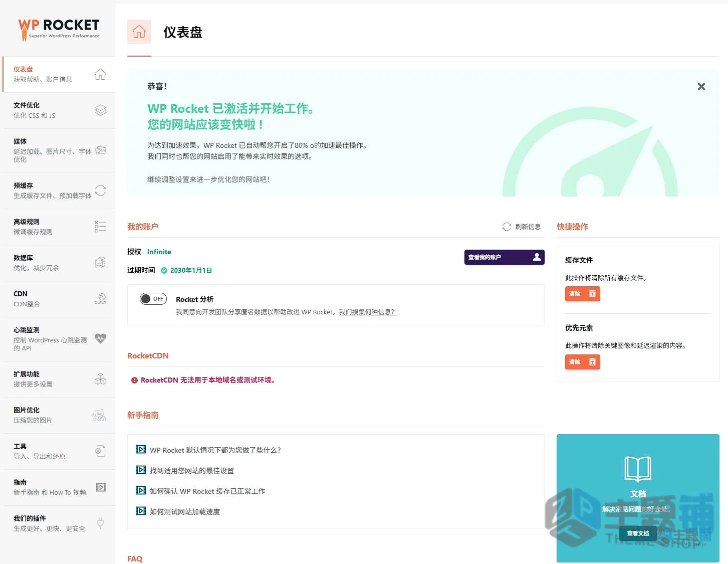Screen dimensions: 728x564
Task: Go to 高级规则 settings section
Action: click(x=59, y=227)
